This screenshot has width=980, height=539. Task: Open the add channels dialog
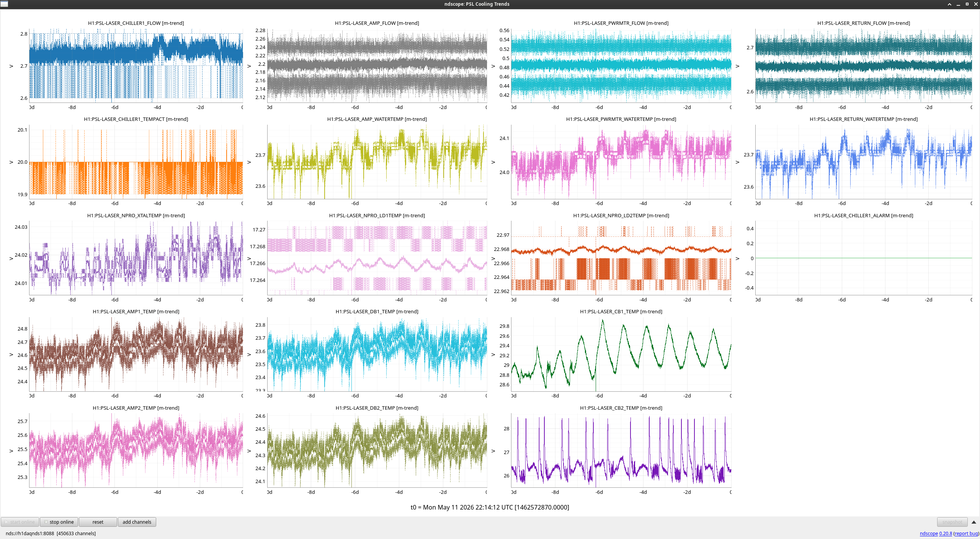pyautogui.click(x=137, y=522)
